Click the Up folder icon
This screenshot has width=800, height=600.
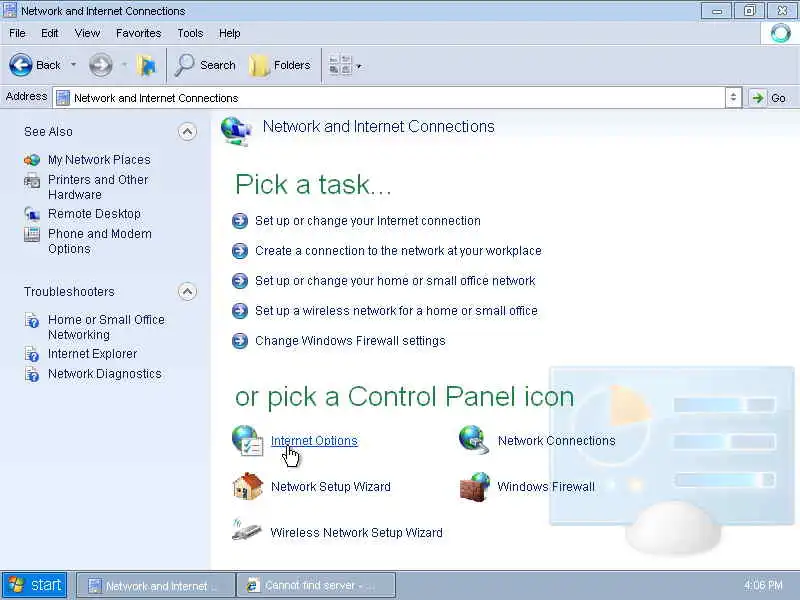[x=146, y=65]
